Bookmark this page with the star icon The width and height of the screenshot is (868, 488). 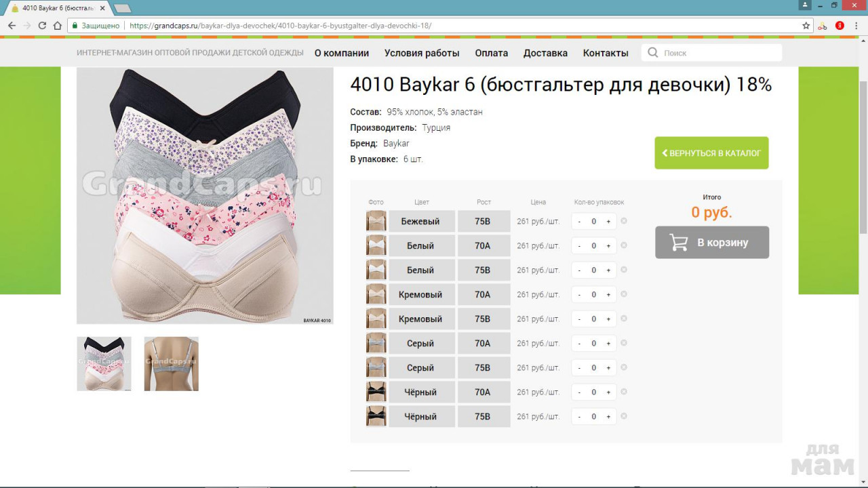[806, 26]
